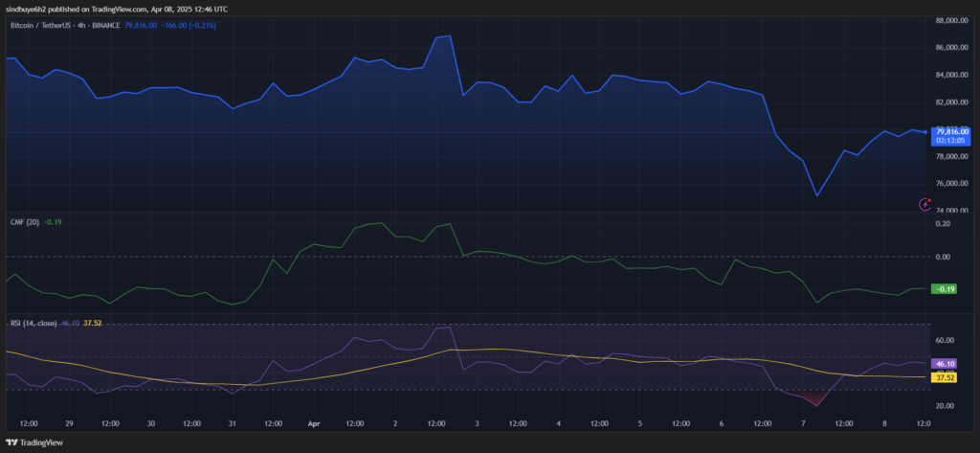The width and height of the screenshot is (980, 453).
Task: Click the purple RSI value tag 46.10
Action: 946,364
